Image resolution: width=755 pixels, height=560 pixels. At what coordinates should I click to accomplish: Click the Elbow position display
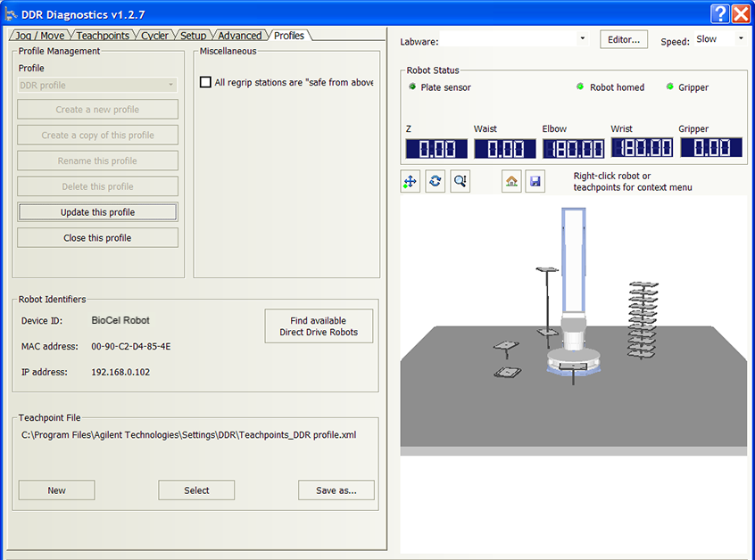click(x=573, y=149)
